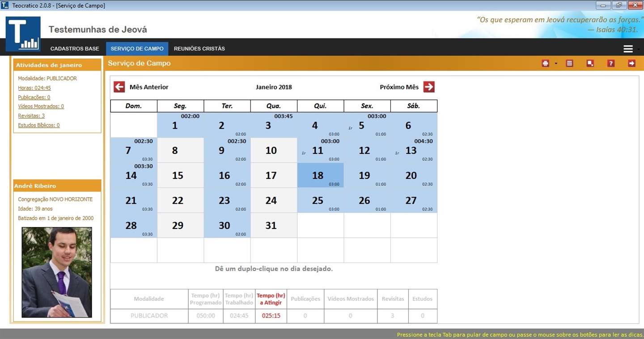Select day 30 on the calendar

coord(227,225)
